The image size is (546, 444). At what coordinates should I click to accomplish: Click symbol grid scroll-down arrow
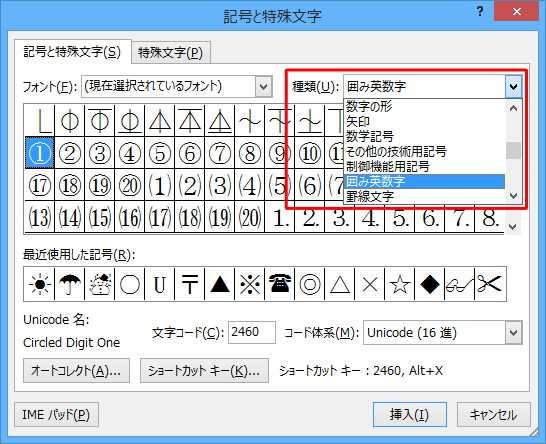[x=512, y=227]
